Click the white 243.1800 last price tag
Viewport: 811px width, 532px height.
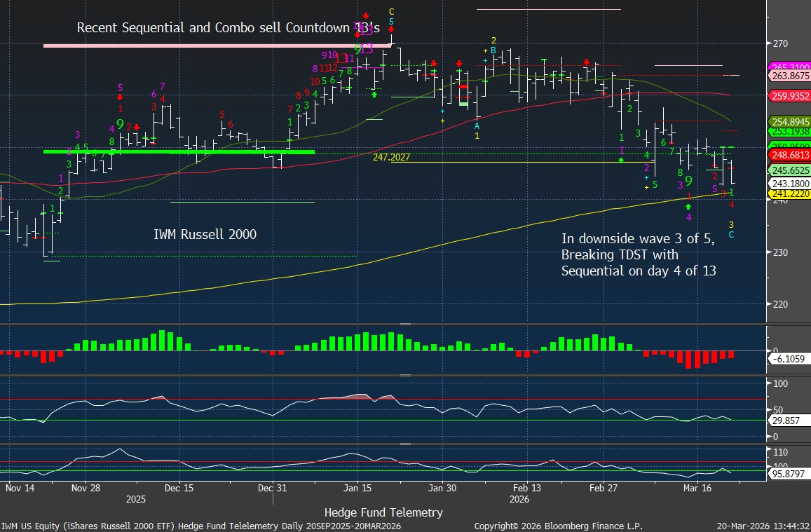(789, 184)
